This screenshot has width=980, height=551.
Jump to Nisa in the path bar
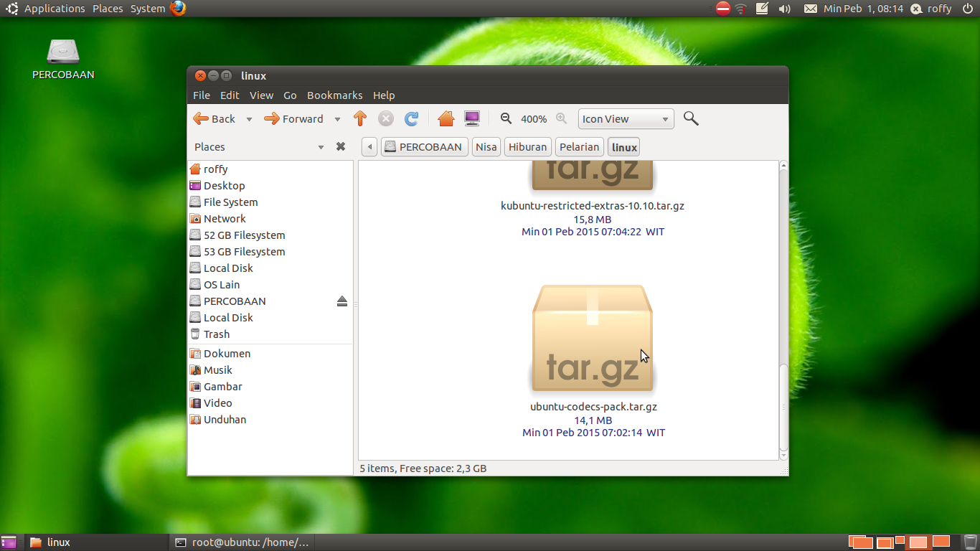pos(486,147)
